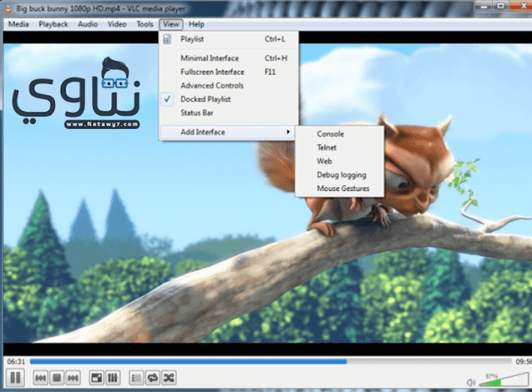Skip to next media track

(73, 378)
